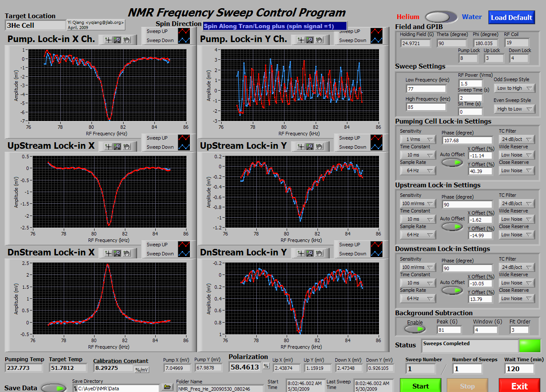Toggle Auto Offset in Upstream Lock-in Settings

[452, 226]
